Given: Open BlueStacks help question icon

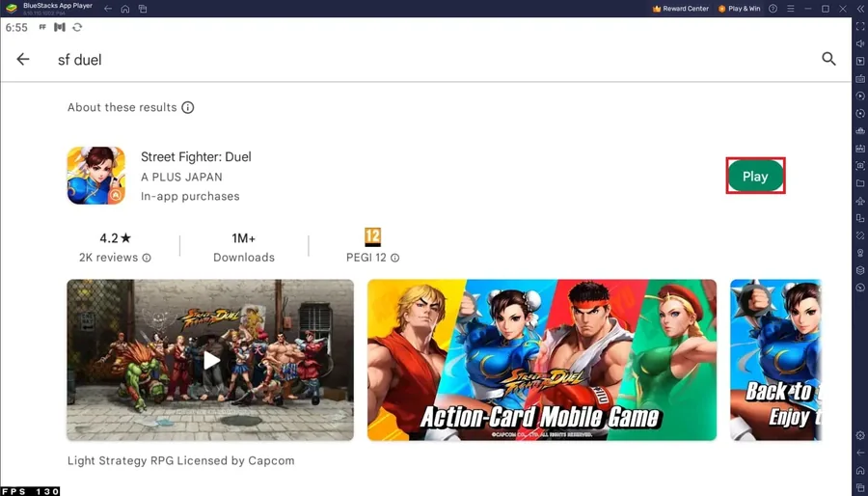Looking at the screenshot, I should tap(773, 9).
